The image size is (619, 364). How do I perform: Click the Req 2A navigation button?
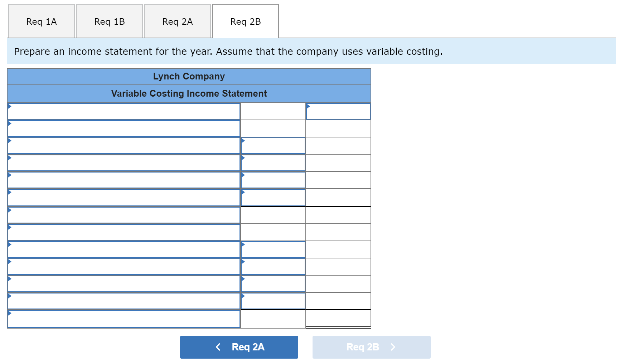(x=239, y=347)
